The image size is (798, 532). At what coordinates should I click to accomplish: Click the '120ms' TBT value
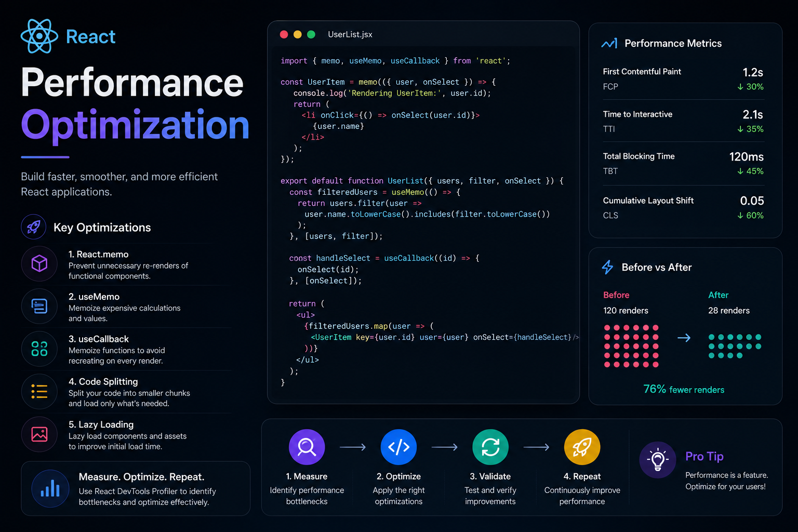[x=747, y=156]
